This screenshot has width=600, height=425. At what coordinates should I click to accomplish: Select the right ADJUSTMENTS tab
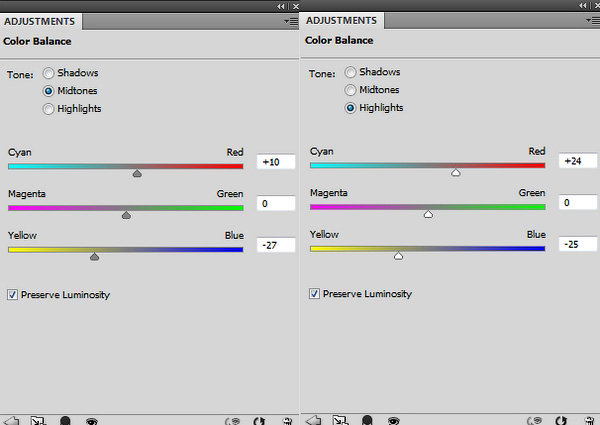[x=342, y=21]
